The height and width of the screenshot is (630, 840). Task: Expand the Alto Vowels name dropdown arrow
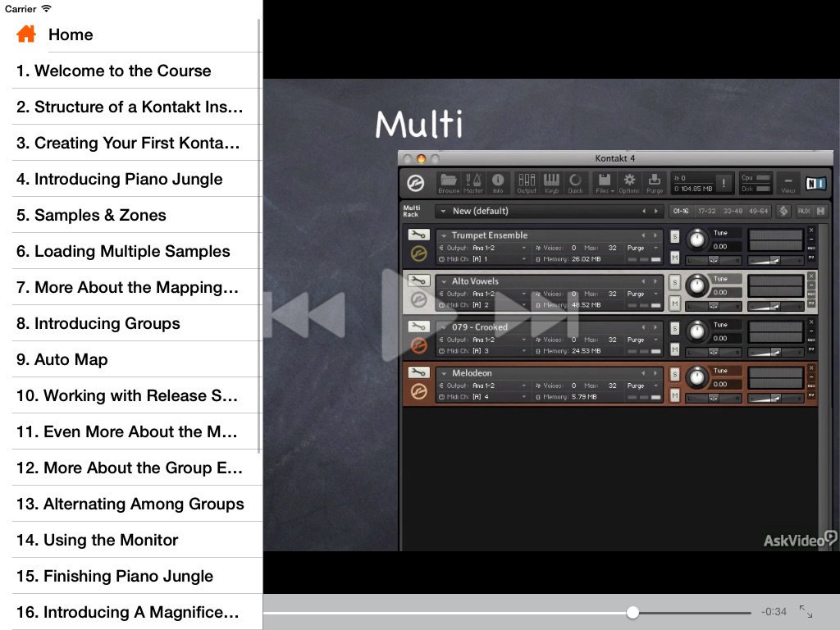point(444,282)
